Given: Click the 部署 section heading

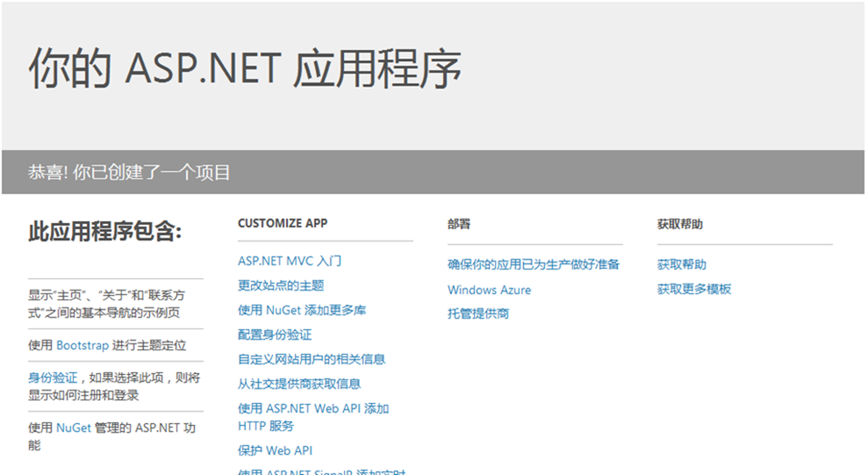Looking at the screenshot, I should click(x=459, y=224).
